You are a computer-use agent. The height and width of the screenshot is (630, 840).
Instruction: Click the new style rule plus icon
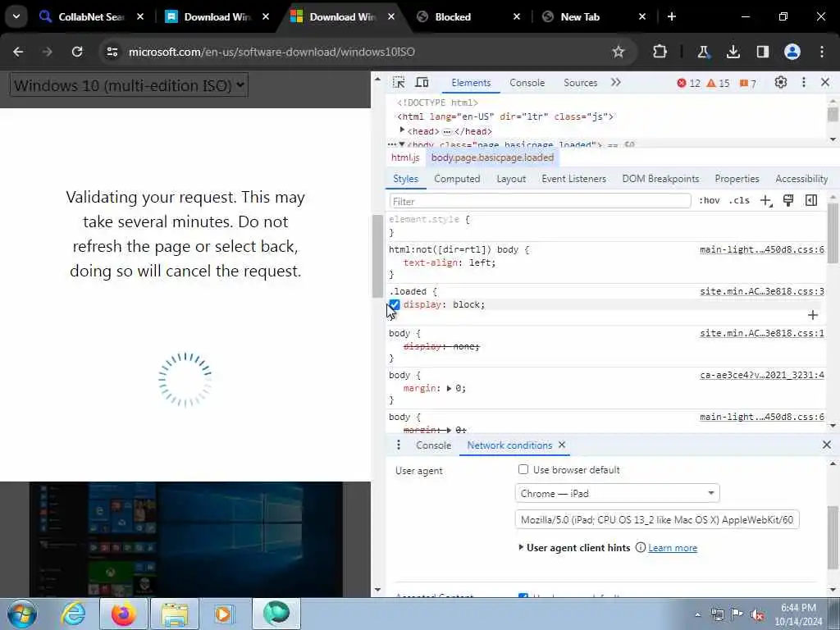tap(766, 201)
